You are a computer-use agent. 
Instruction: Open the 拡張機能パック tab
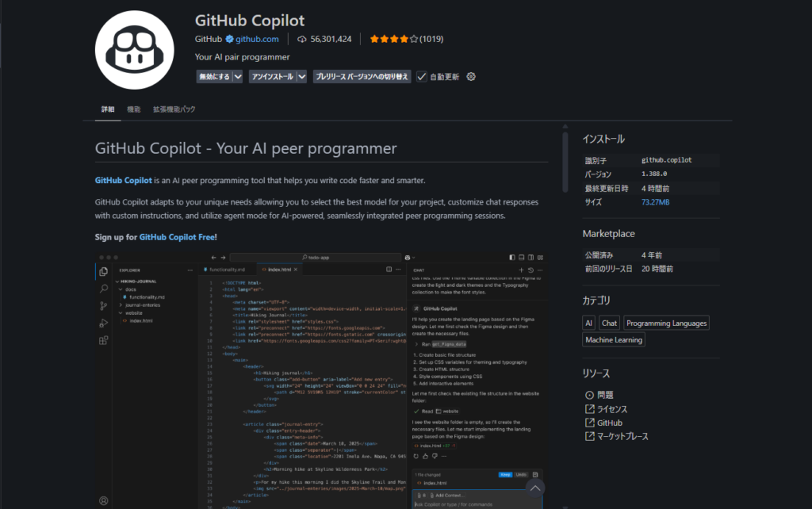(175, 109)
